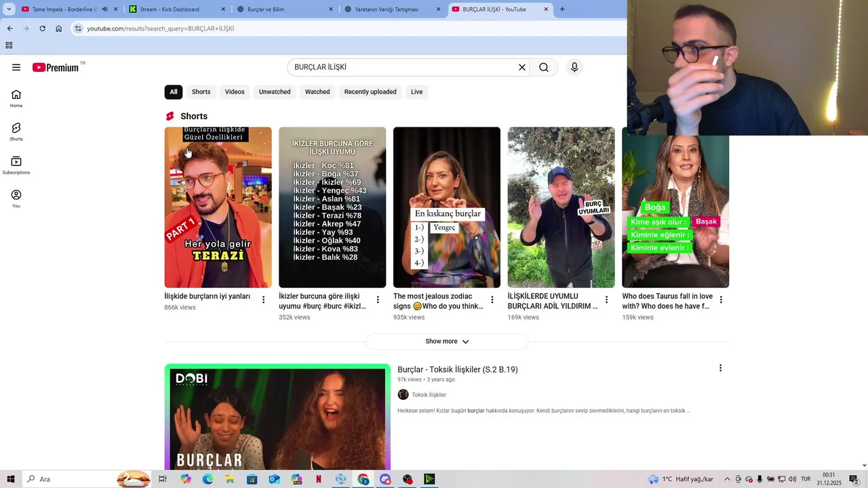Screen dimensions: 868x488
Task: Select the Shorts filter chip
Action: 201,92
